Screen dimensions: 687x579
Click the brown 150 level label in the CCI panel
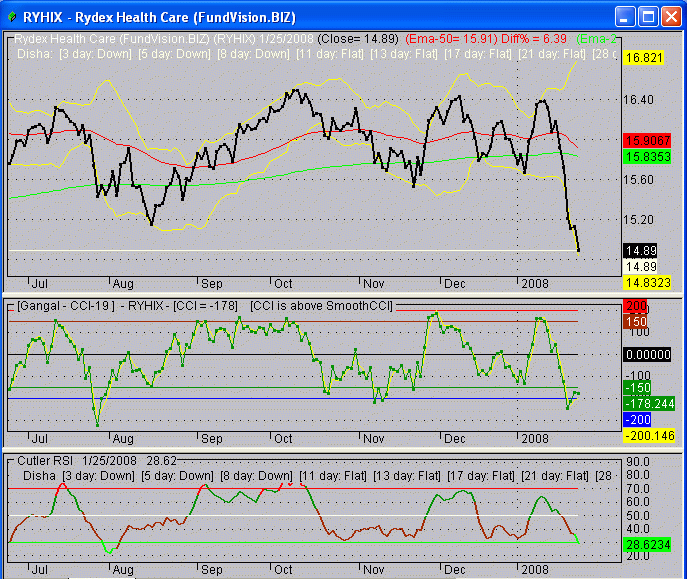[635, 321]
